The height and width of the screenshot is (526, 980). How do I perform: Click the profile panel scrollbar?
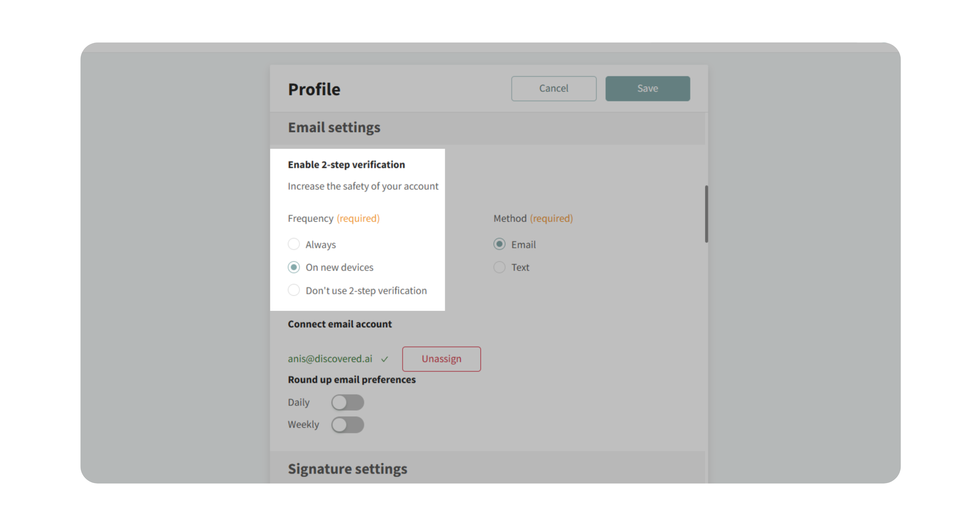(706, 214)
